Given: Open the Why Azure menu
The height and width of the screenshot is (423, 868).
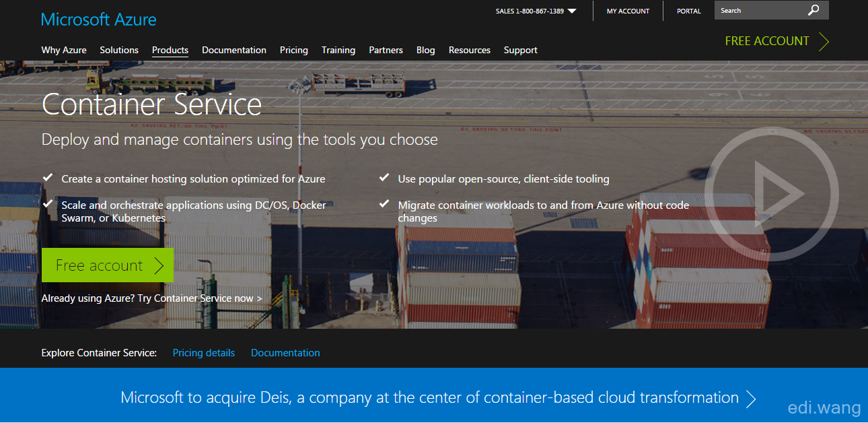Looking at the screenshot, I should tap(64, 50).
